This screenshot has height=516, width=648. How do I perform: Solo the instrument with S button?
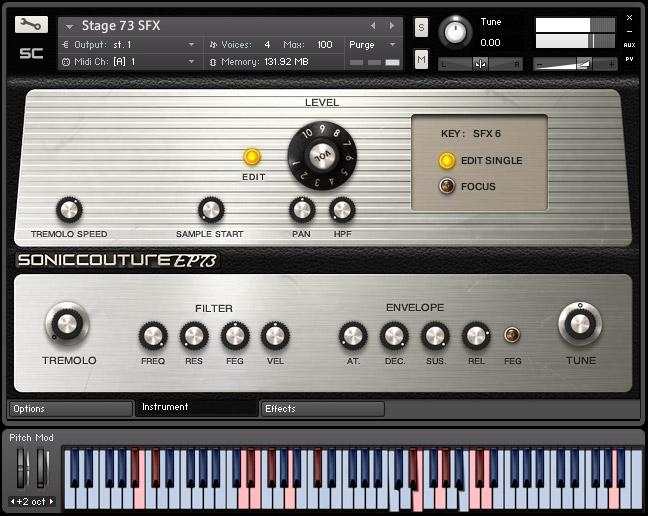coord(421,28)
